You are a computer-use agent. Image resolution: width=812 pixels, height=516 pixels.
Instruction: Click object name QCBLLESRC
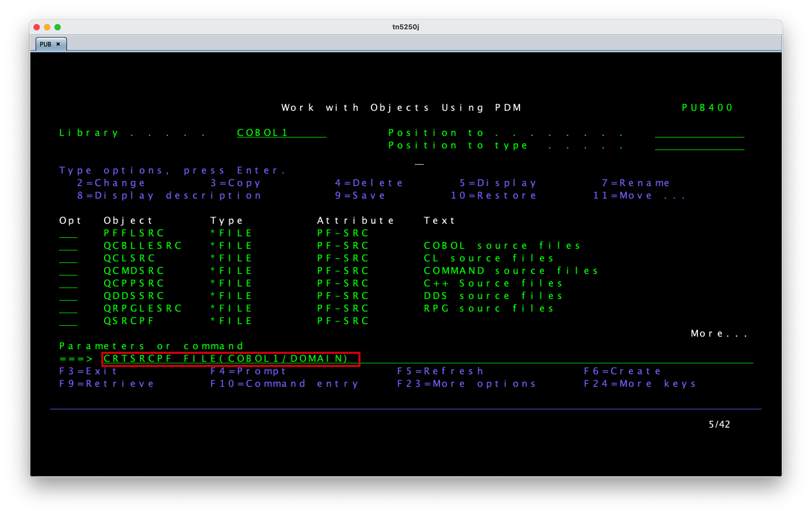(x=143, y=245)
